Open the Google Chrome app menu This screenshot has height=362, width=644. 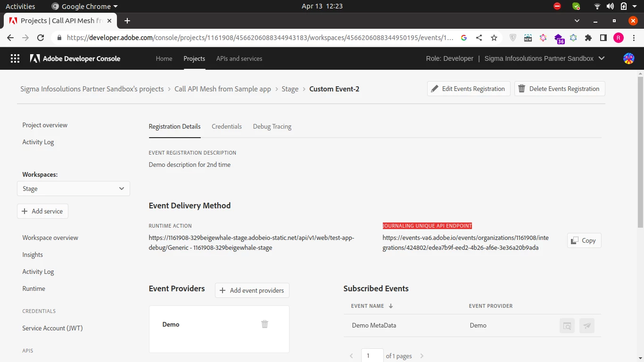[84, 6]
